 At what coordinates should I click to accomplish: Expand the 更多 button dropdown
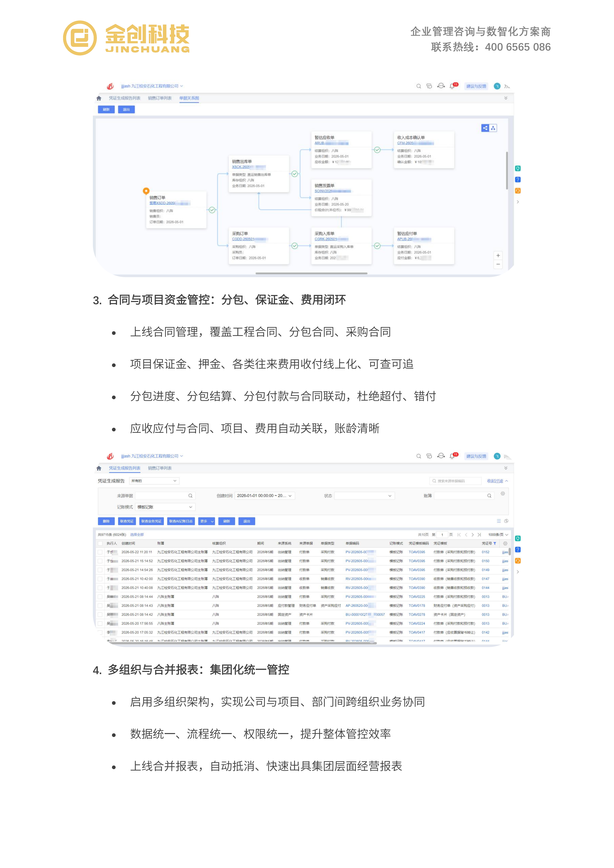click(x=207, y=522)
